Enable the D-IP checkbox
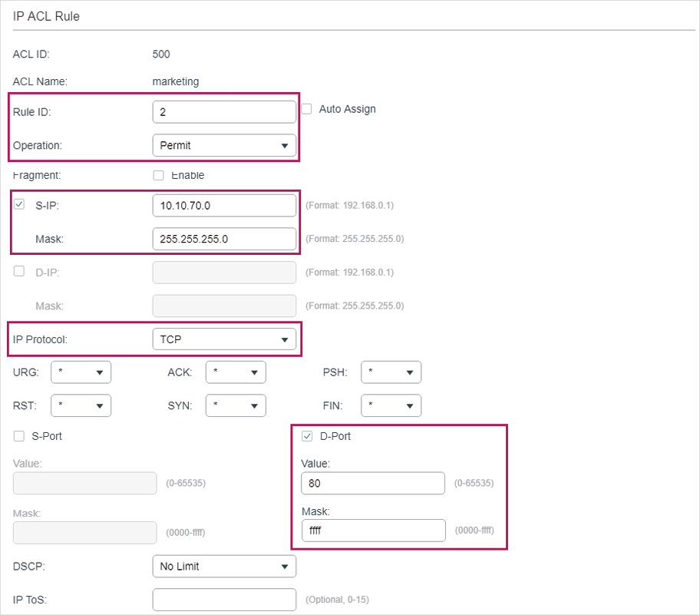The width and height of the screenshot is (700, 615). click(x=19, y=271)
